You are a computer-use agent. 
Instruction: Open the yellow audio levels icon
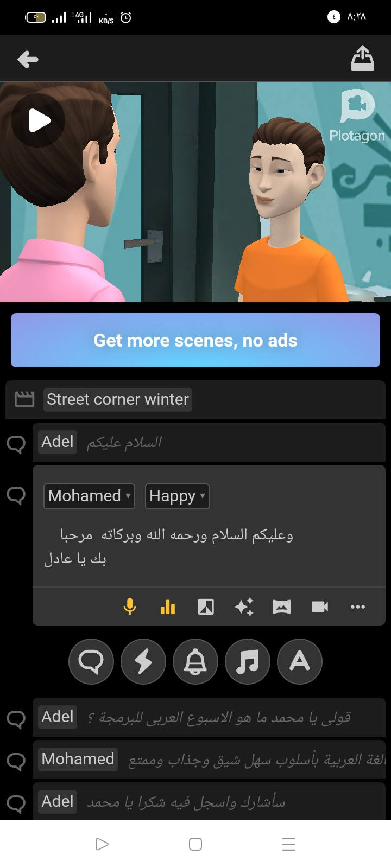(168, 607)
